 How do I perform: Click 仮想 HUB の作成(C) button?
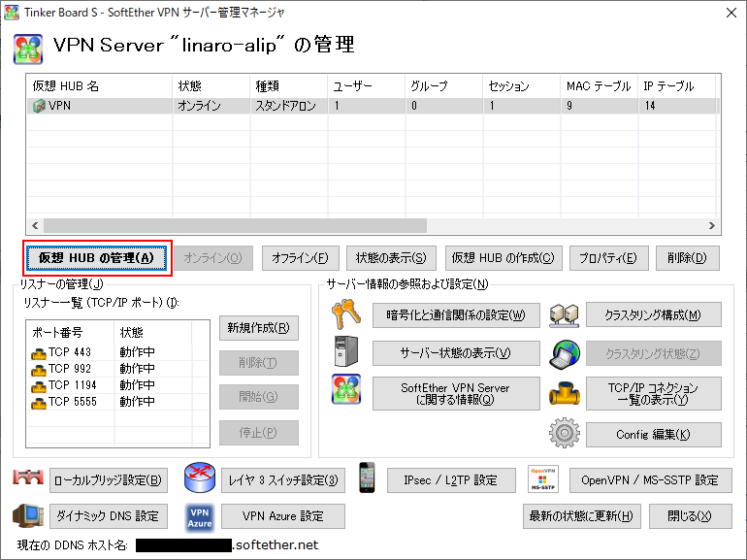(x=503, y=258)
